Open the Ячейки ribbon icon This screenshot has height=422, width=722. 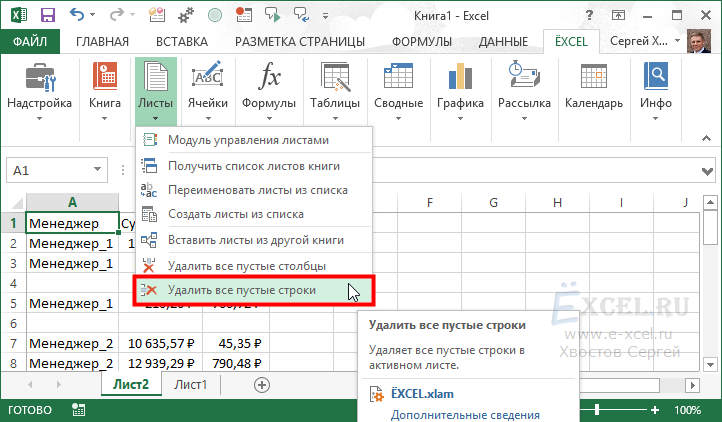point(208,76)
